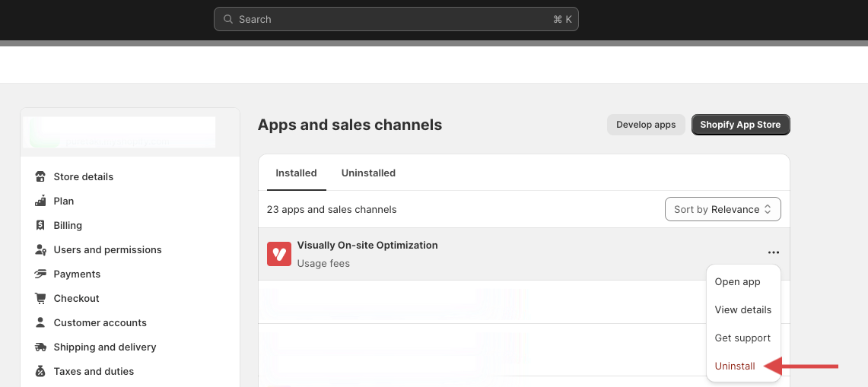Click the 23 apps and sales channels text
The height and width of the screenshot is (387, 868).
[332, 209]
